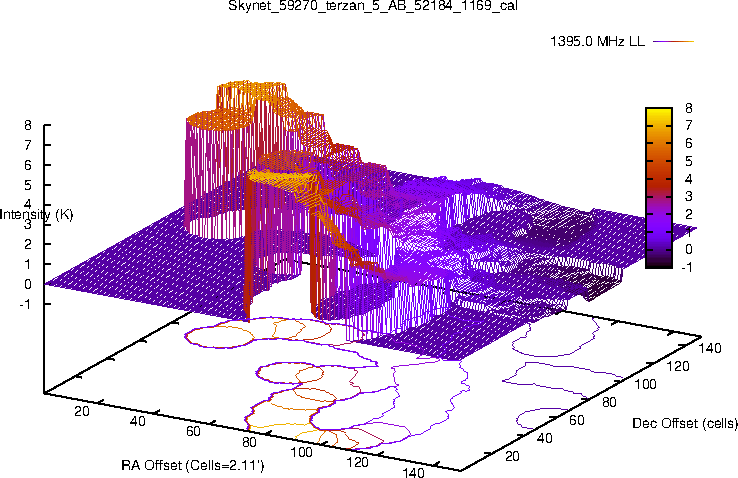
Task: Click tick -1 on the Intensity axis
Action: coord(25,304)
